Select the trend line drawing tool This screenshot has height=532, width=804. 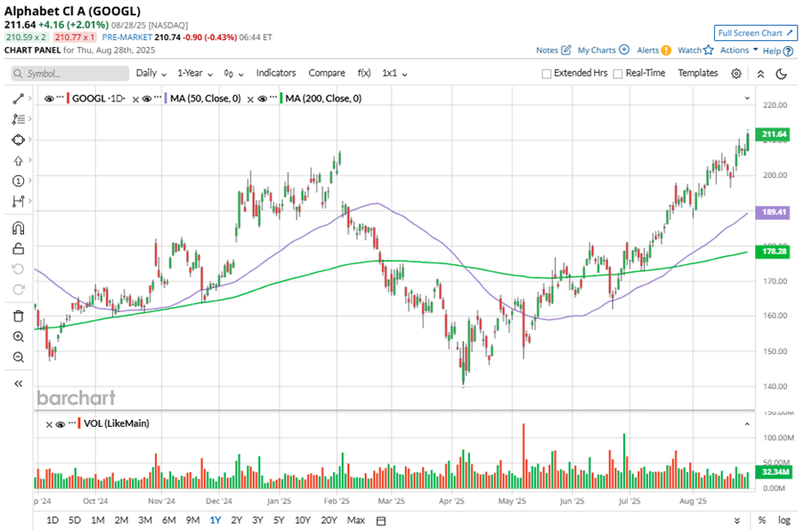click(18, 99)
